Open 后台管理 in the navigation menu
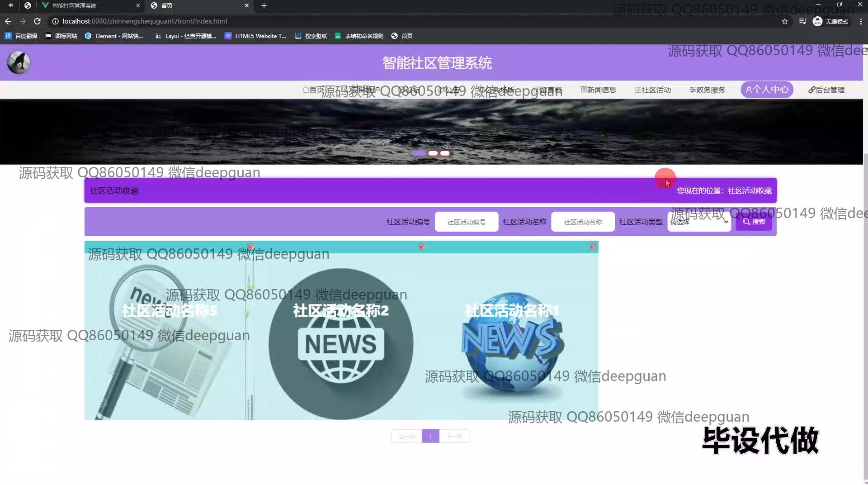Viewport: 868px width, 485px height. click(826, 90)
